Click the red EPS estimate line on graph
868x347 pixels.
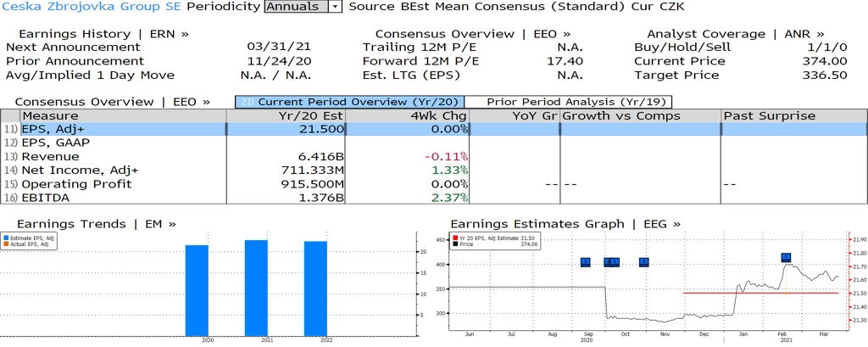tap(760, 293)
